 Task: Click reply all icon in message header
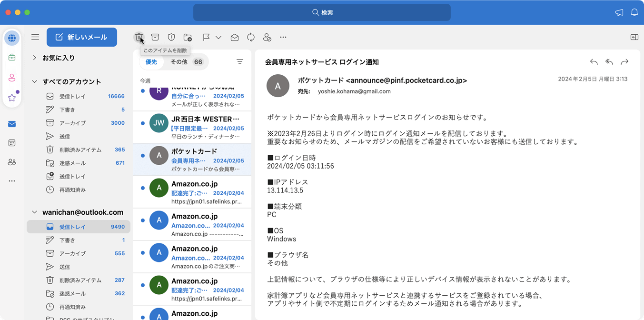pyautogui.click(x=609, y=62)
